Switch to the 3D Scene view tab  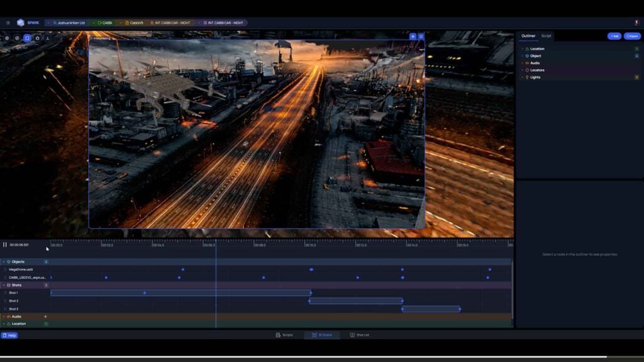[x=322, y=336]
